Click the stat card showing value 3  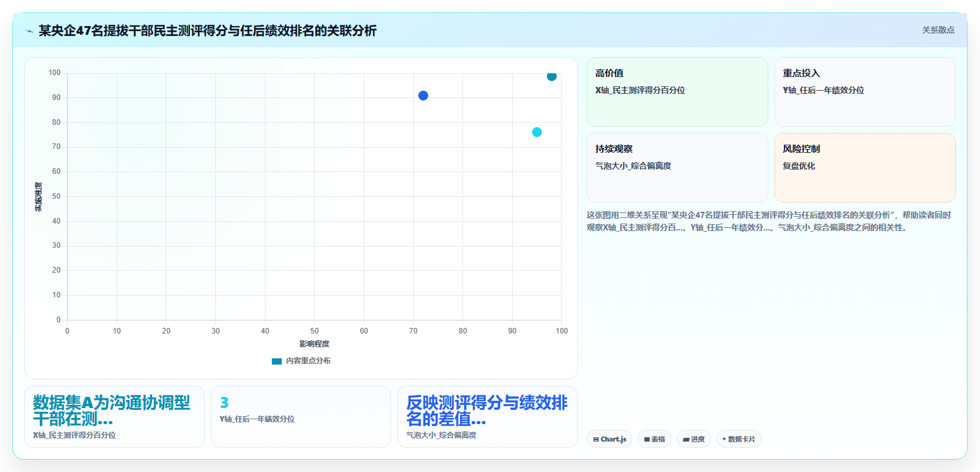coord(301,417)
